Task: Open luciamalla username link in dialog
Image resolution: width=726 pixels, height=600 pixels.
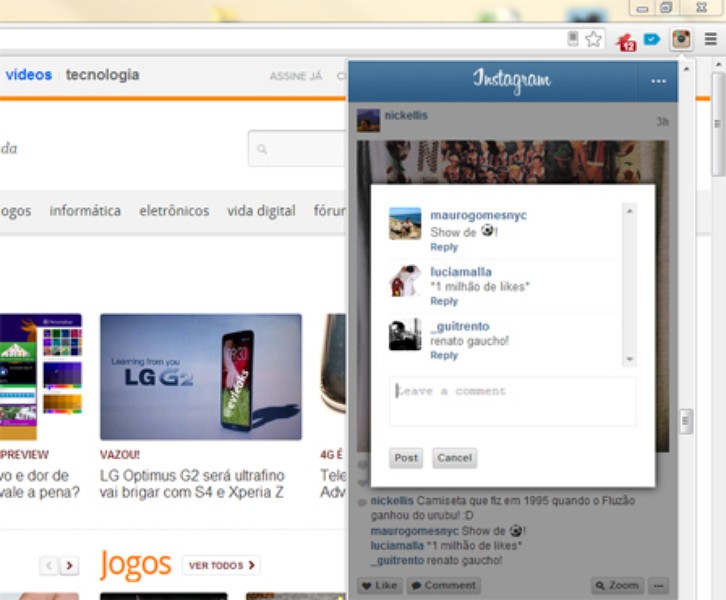Action: [x=461, y=272]
